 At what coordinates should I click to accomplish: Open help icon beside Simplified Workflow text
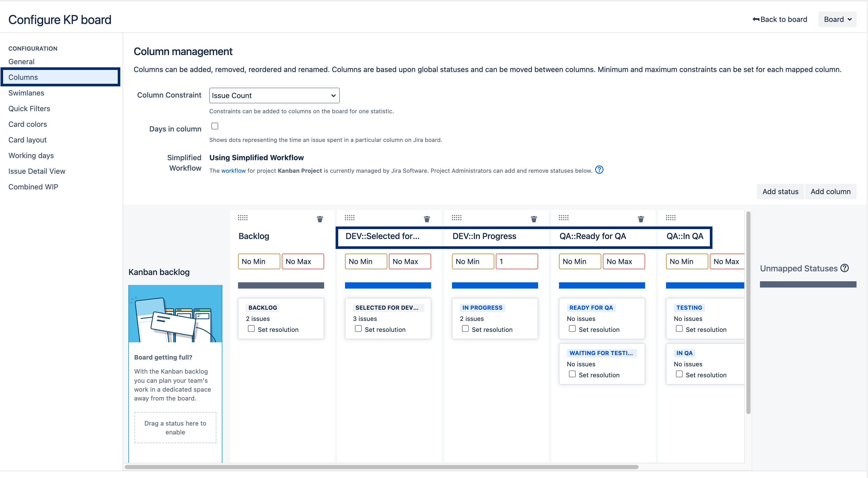(x=599, y=170)
